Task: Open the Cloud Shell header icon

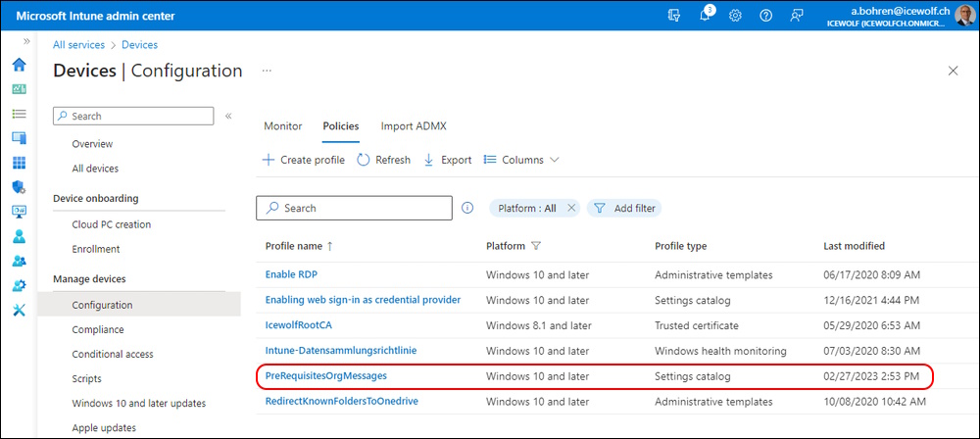Action: click(x=674, y=17)
